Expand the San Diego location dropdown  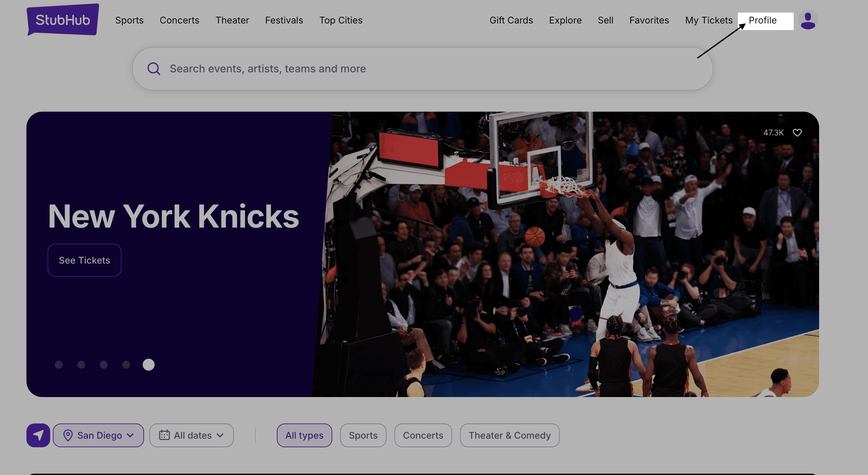(98, 435)
